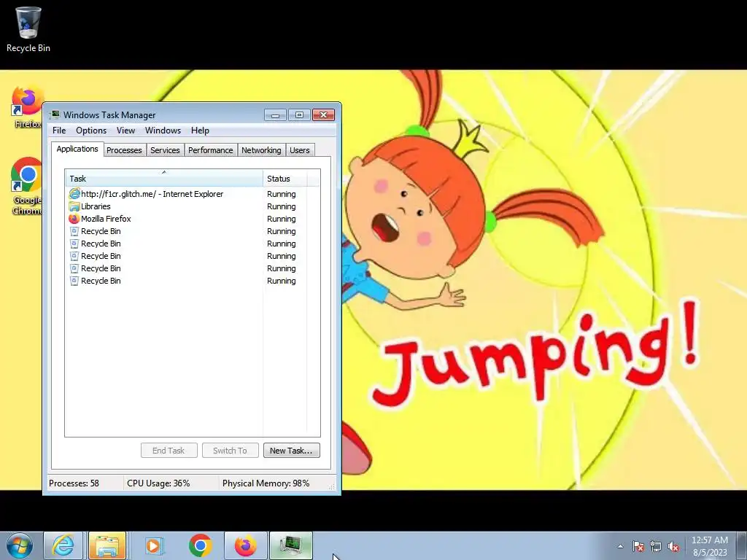Minimize the Task Manager window
The width and height of the screenshot is (747, 560).
275,114
